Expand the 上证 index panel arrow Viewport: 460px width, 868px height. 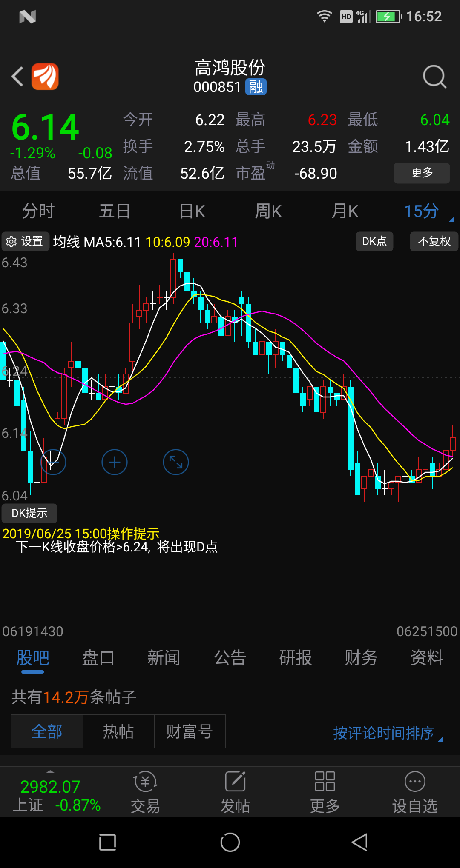tap(50, 771)
